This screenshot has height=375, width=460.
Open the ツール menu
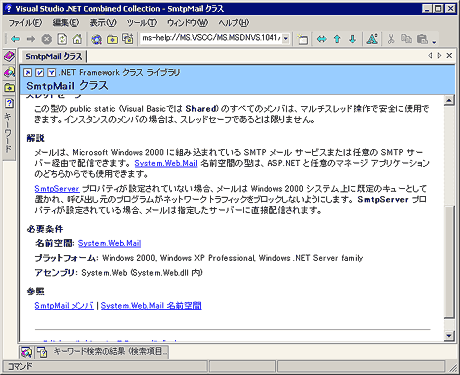(x=141, y=23)
